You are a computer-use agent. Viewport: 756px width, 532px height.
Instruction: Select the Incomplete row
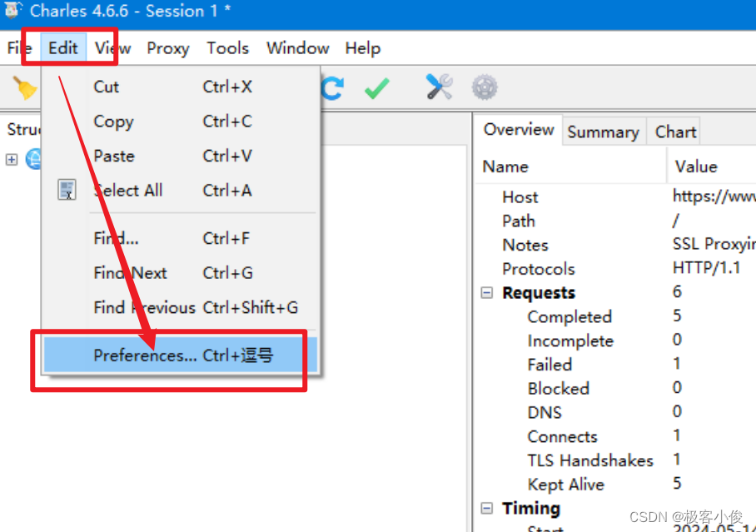coord(615,341)
